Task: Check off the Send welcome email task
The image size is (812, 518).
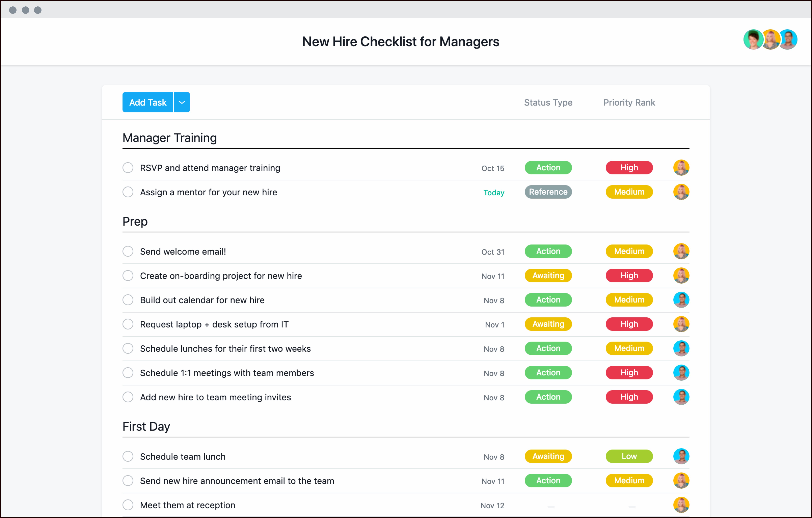Action: click(128, 251)
